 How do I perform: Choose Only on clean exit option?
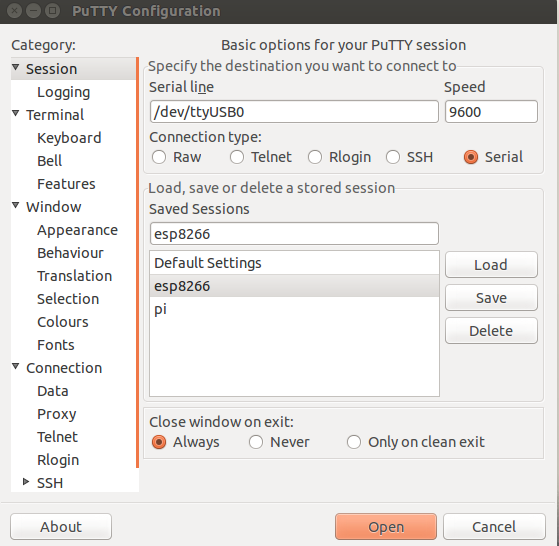tap(354, 442)
